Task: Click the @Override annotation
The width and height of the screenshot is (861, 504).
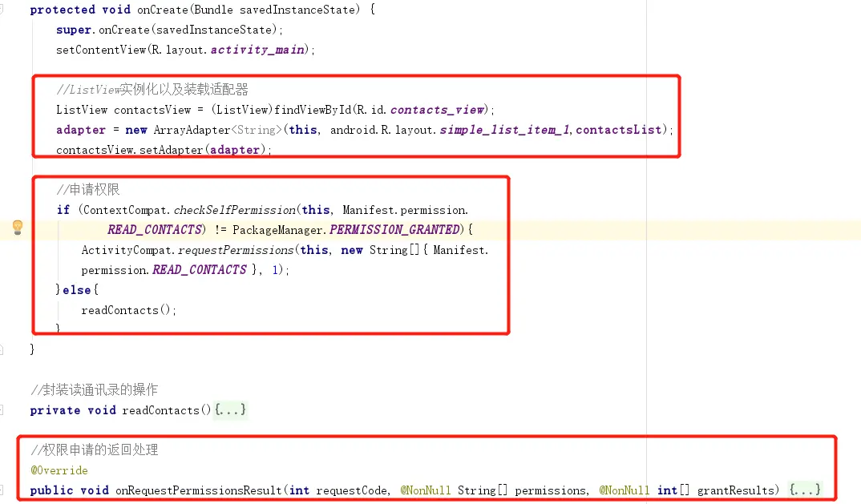Action: 59,470
